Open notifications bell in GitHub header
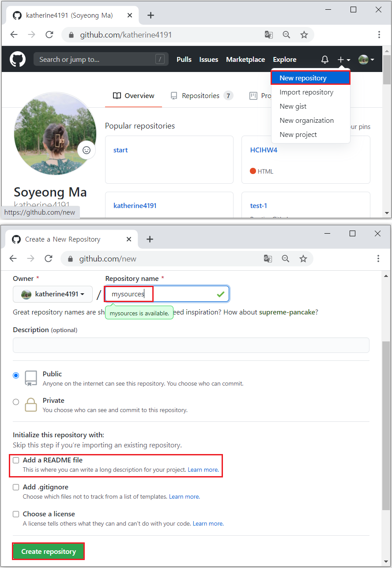The height and width of the screenshot is (568, 392). [x=325, y=60]
